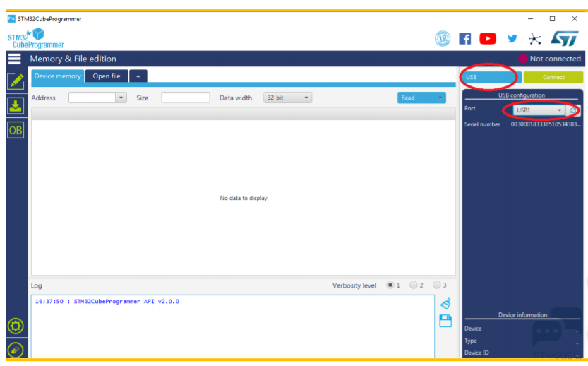The image size is (588, 366).
Task: Click the full chip erase icon
Action: pyautogui.click(x=16, y=350)
